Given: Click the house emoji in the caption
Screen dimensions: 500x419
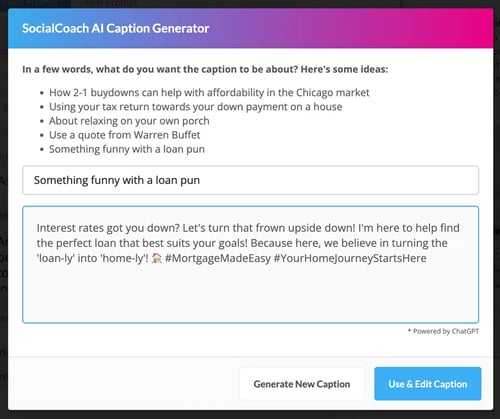Looking at the screenshot, I should click(x=156, y=258).
